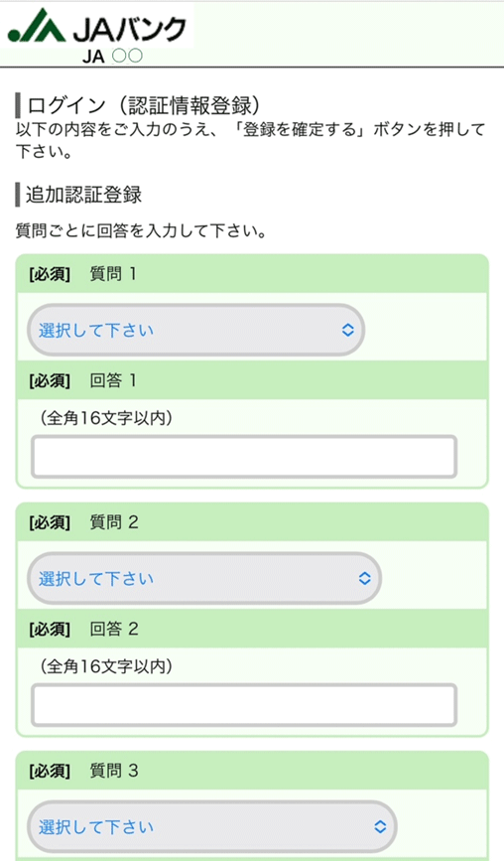Open the 質問 1 選択して下さい dropdown
Image resolution: width=504 pixels, height=861 pixels.
[x=195, y=330]
